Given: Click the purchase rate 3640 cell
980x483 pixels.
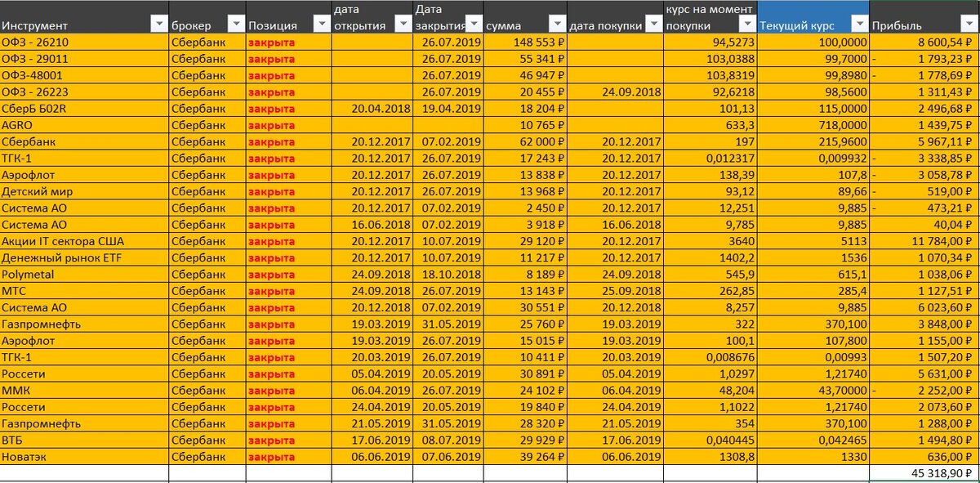Looking at the screenshot, I should pos(710,241).
